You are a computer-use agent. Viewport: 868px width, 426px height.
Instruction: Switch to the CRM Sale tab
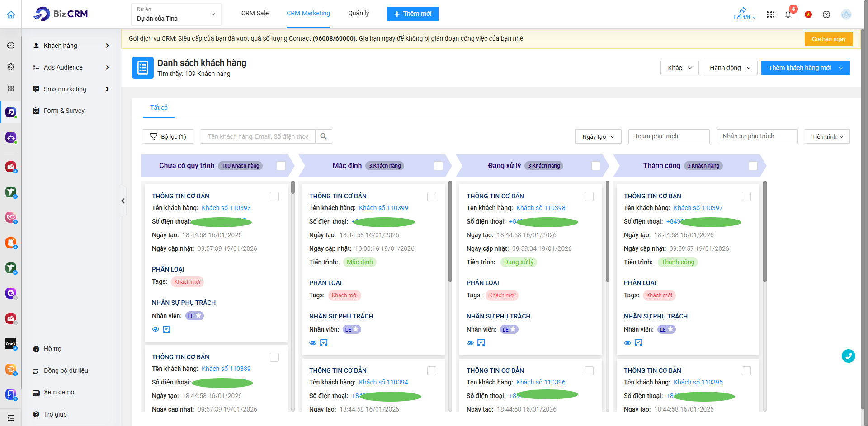click(255, 14)
